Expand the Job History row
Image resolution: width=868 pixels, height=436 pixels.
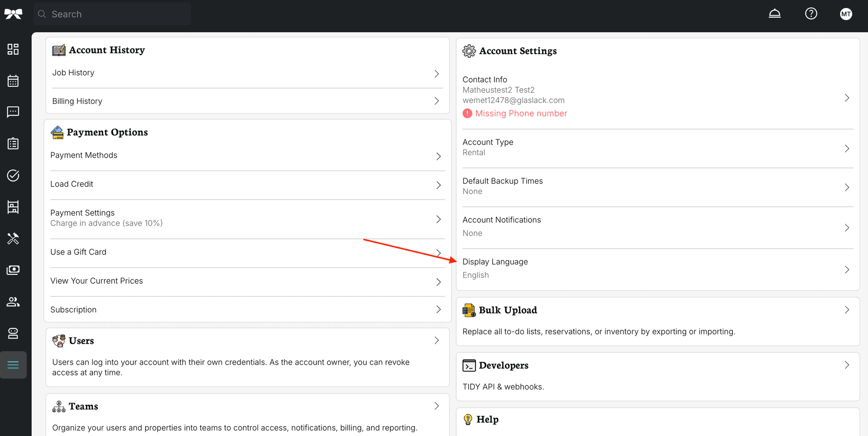click(x=247, y=73)
